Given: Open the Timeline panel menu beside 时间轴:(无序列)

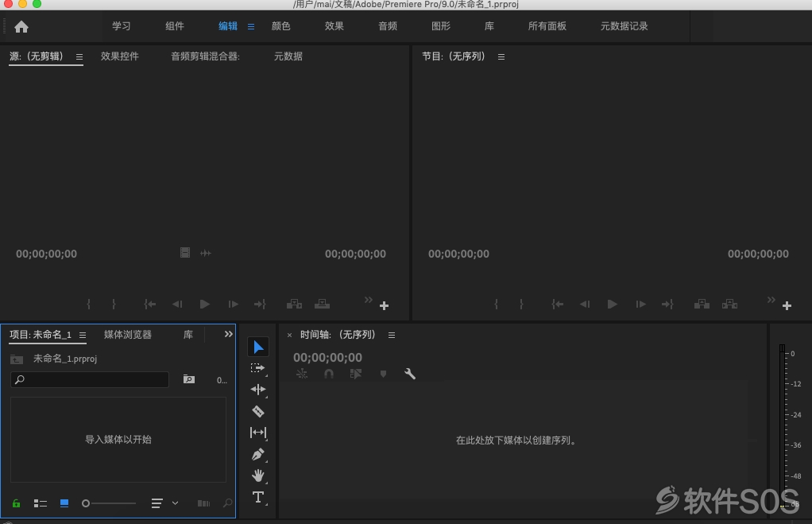Looking at the screenshot, I should click(392, 336).
